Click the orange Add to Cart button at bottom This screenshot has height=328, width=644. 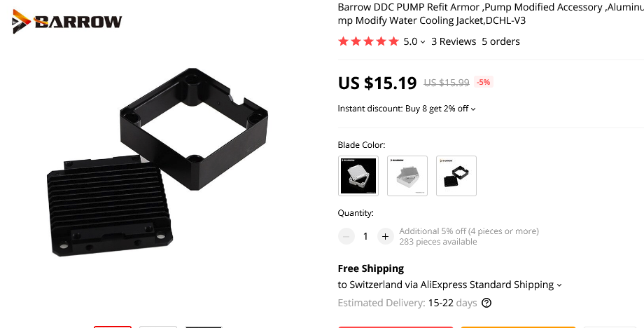tap(517, 327)
